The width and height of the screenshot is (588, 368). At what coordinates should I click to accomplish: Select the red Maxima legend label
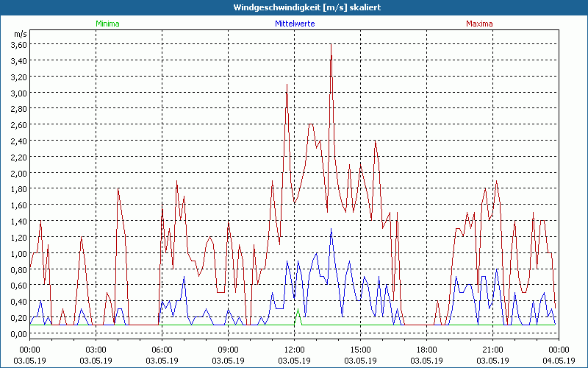pyautogui.click(x=479, y=24)
